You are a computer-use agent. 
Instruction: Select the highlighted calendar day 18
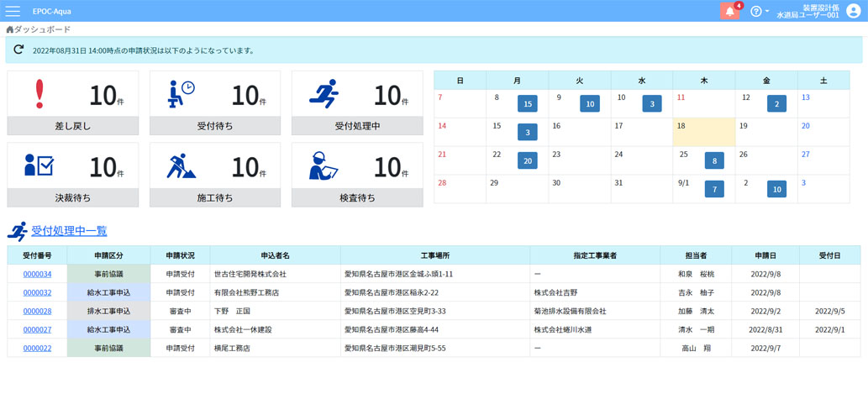coord(703,132)
